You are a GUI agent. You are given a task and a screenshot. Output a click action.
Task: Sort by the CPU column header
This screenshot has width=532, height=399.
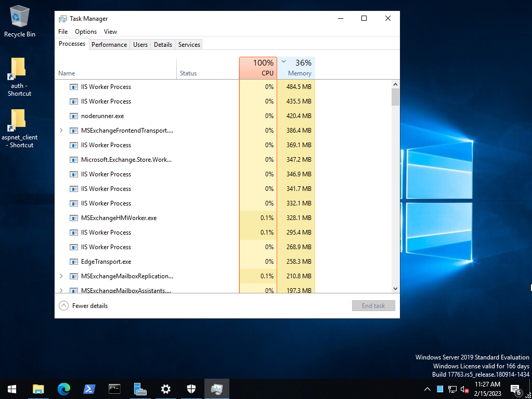coord(258,68)
